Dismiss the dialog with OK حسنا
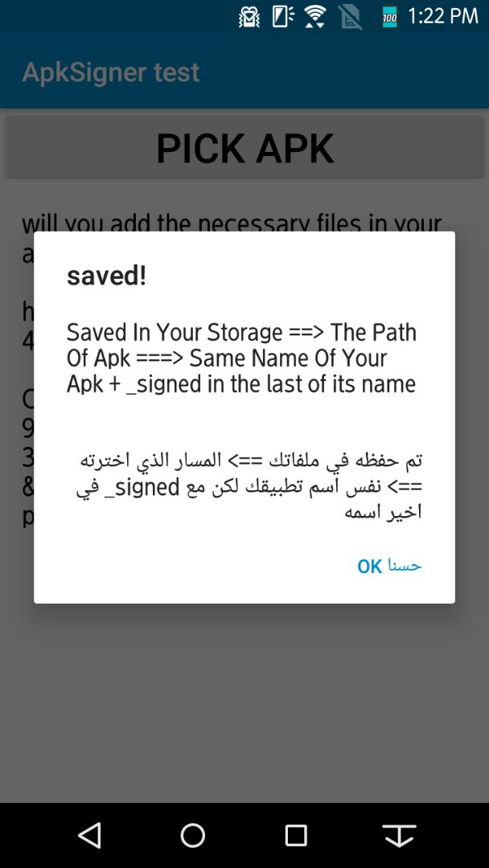The height and width of the screenshot is (868, 489). (x=388, y=566)
